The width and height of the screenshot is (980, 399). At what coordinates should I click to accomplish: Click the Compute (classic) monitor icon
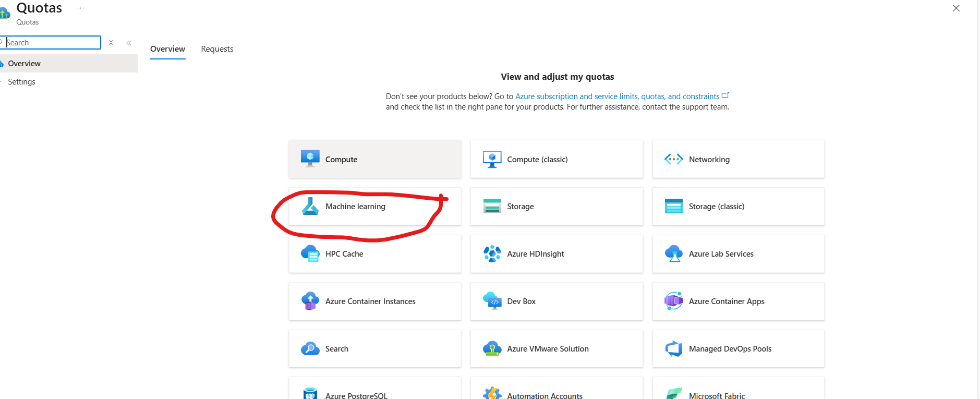492,159
